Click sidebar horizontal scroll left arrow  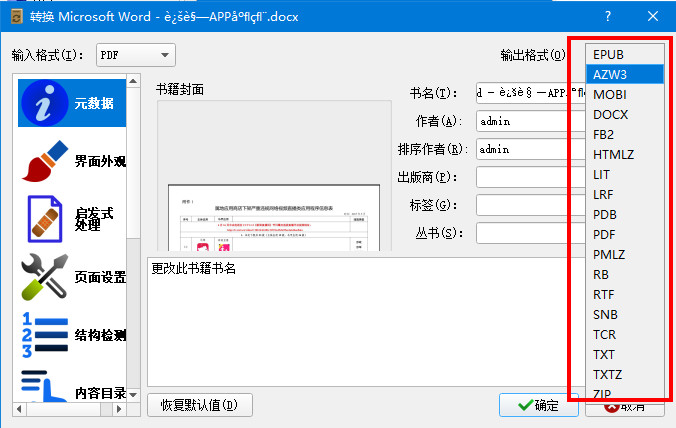[19, 409]
